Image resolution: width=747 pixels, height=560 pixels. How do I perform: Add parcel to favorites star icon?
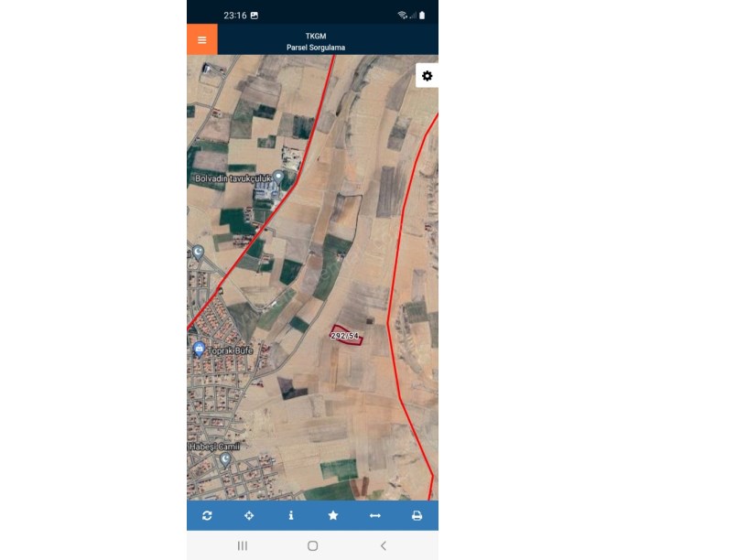[x=333, y=515]
